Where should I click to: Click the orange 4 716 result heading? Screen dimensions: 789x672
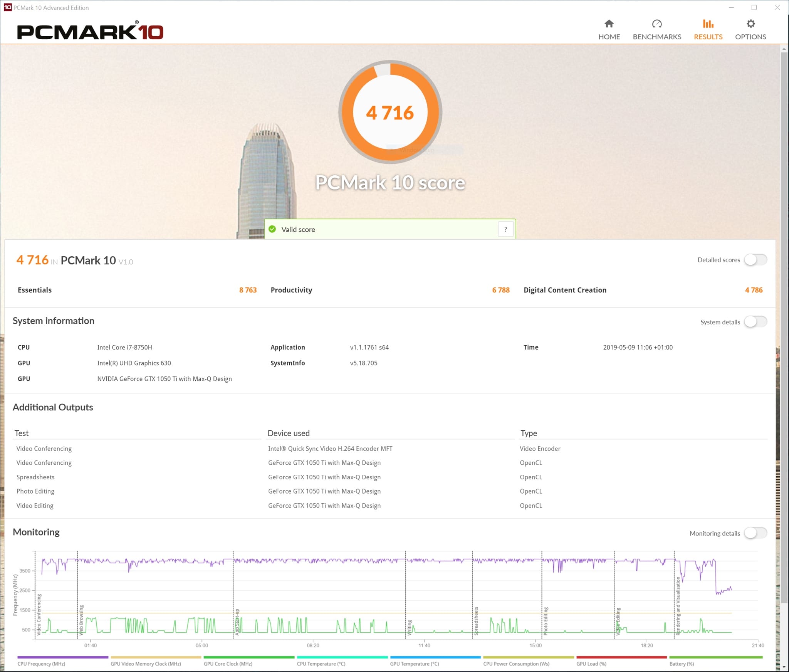(32, 260)
